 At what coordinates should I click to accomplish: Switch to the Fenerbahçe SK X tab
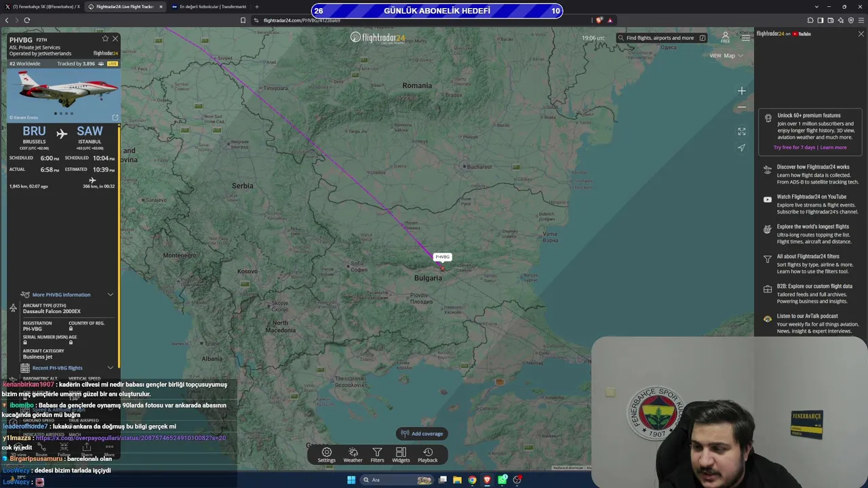[x=43, y=7]
